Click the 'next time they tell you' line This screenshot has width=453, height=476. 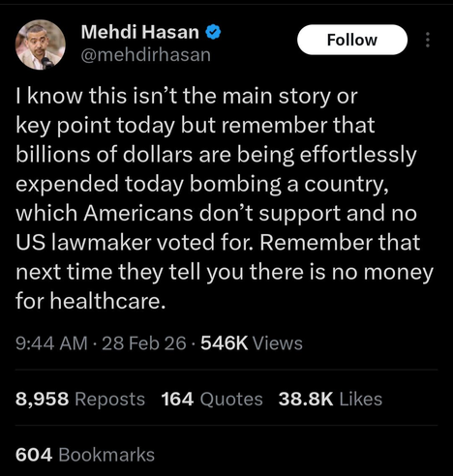(129, 272)
